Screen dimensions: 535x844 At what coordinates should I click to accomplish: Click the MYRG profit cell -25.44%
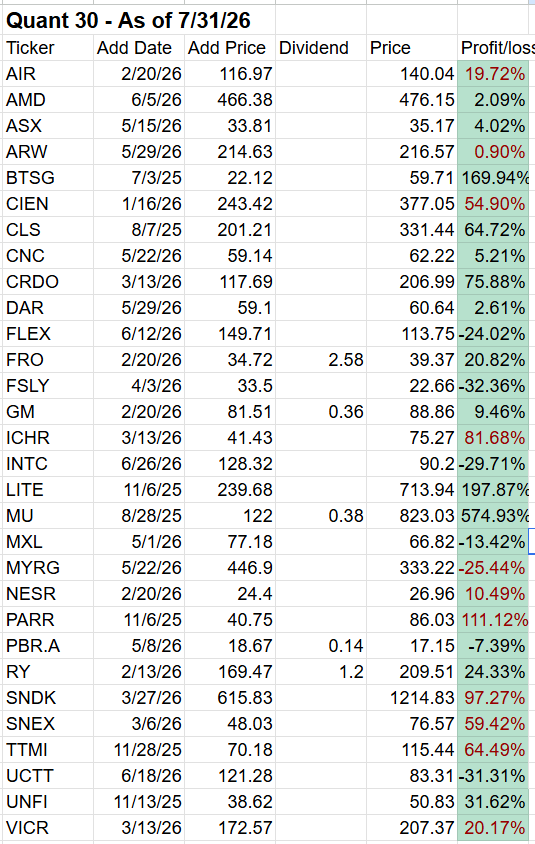[496, 568]
